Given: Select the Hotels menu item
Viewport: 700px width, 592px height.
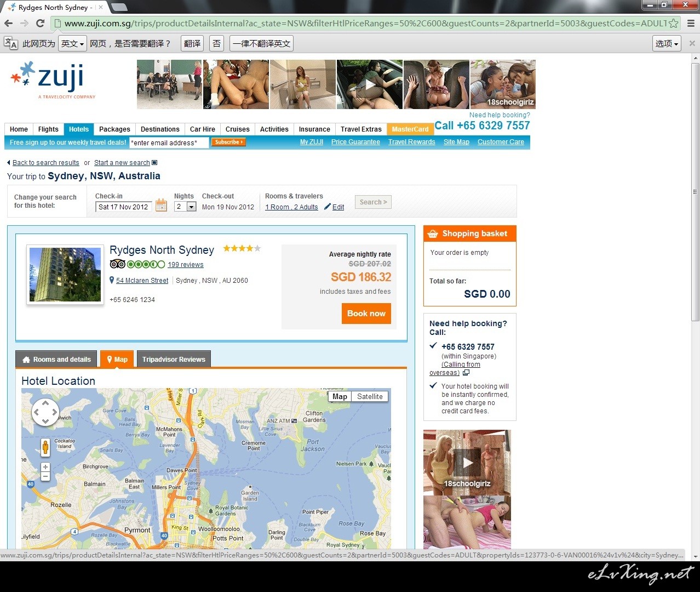Looking at the screenshot, I should (79, 129).
